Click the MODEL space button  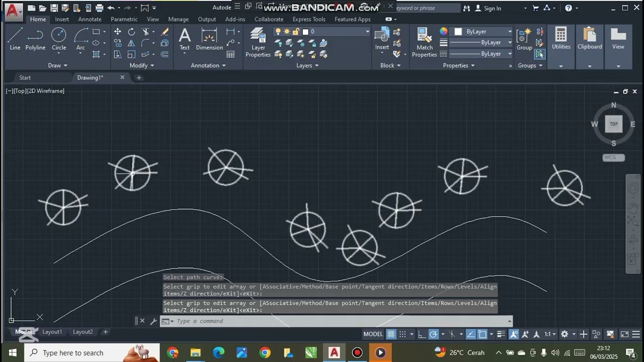373,334
